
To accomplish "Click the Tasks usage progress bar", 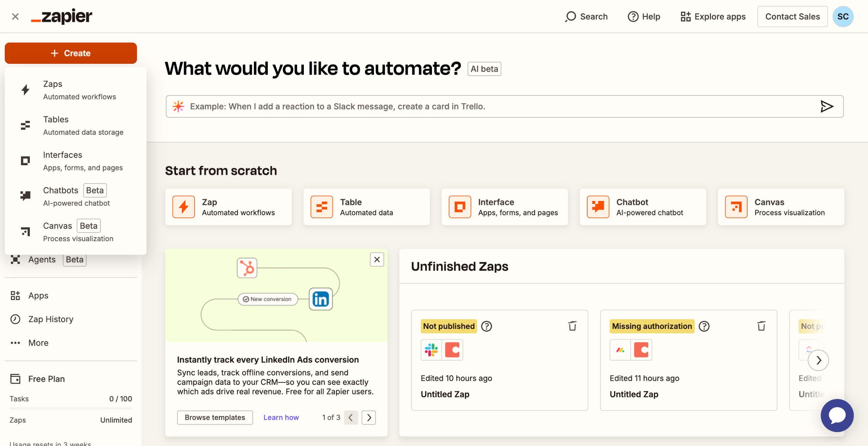I will (x=71, y=408).
